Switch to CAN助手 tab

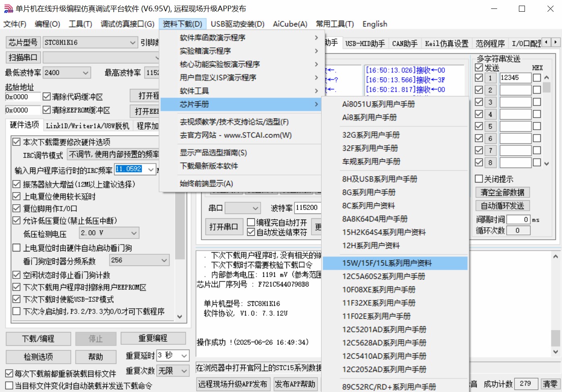pos(405,44)
